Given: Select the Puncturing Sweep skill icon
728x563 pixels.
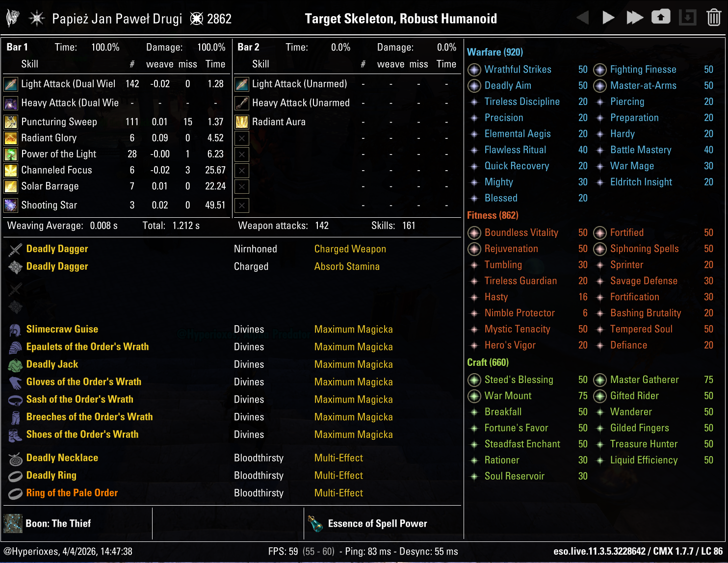Looking at the screenshot, I should [x=10, y=122].
